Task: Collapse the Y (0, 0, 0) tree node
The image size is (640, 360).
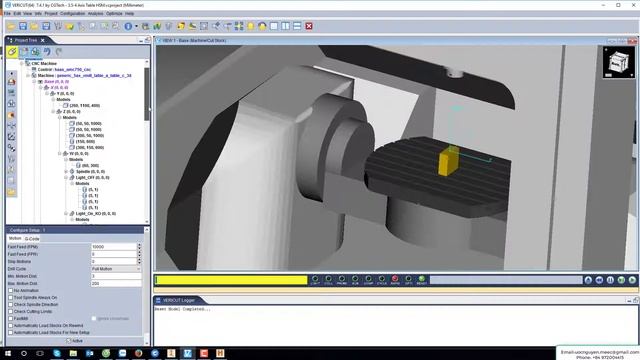Action: point(47,93)
